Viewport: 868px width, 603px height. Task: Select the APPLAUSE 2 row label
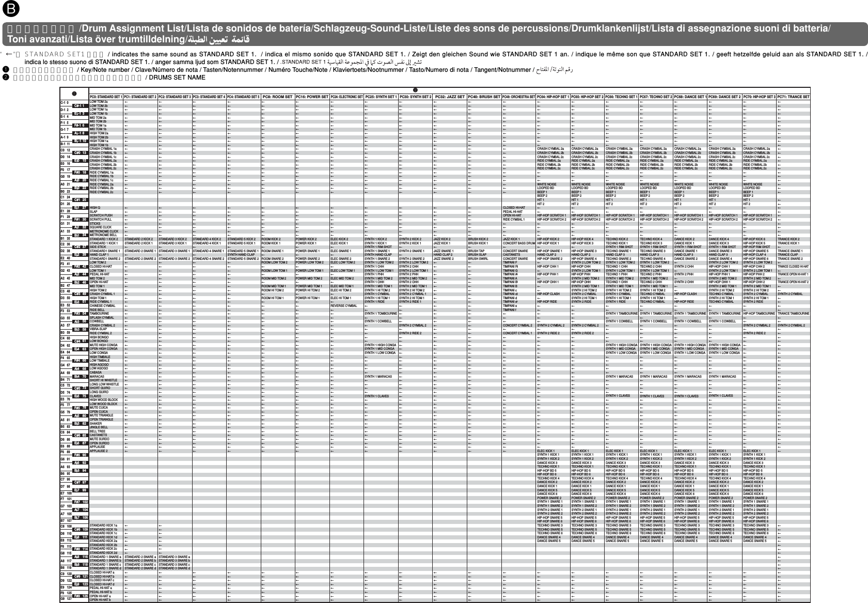(x=99, y=451)
